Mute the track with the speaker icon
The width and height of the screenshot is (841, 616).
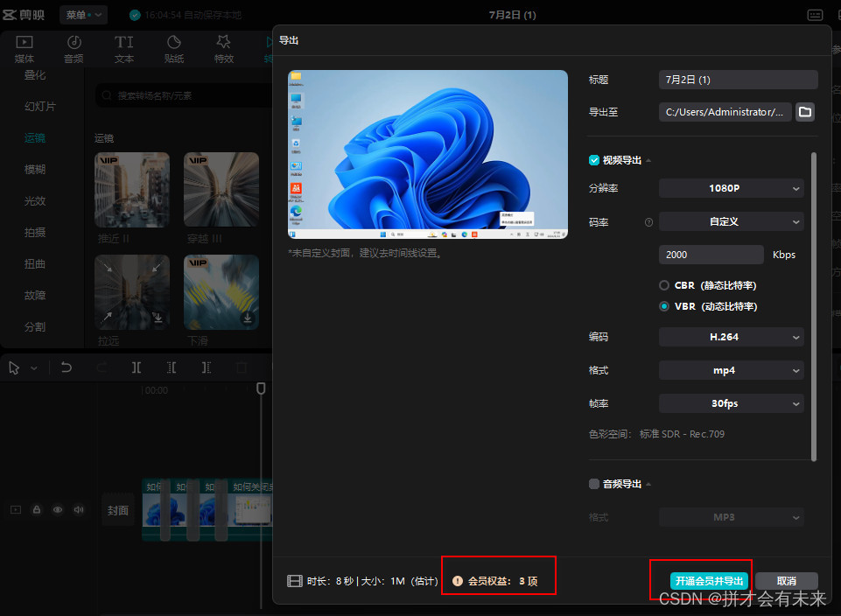[x=79, y=509]
